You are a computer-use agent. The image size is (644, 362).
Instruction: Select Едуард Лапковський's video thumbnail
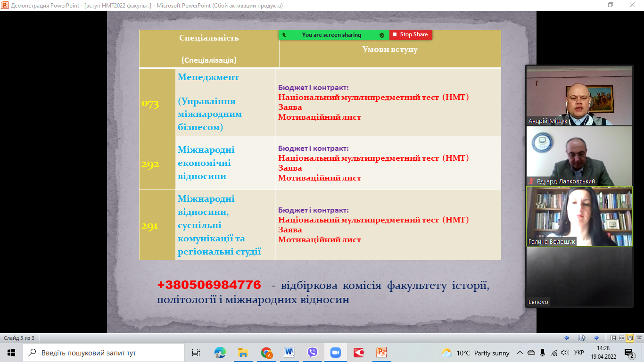click(579, 156)
